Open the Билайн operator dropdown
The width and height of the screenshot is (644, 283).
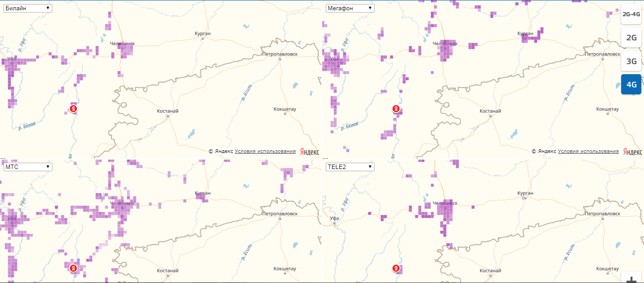pos(28,8)
